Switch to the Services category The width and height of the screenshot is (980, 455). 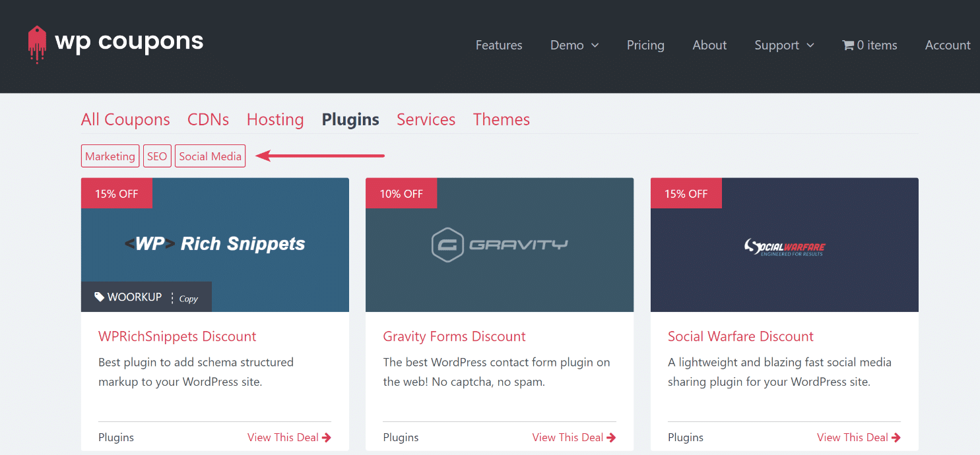click(x=426, y=119)
